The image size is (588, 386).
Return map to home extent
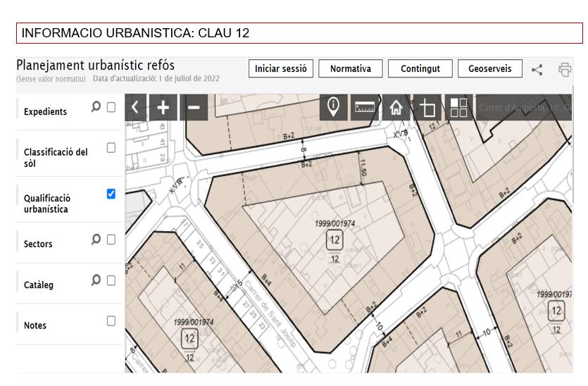(x=396, y=108)
